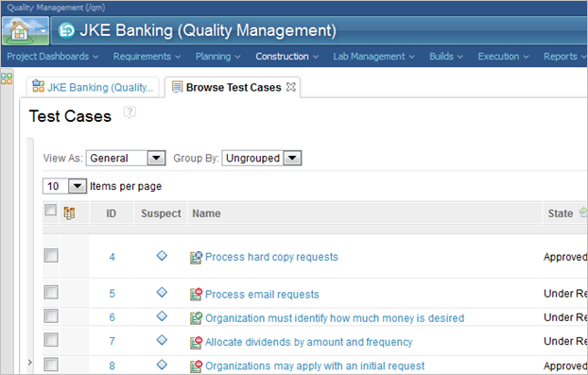
Task: Sort by the ID column header
Action: (x=111, y=213)
